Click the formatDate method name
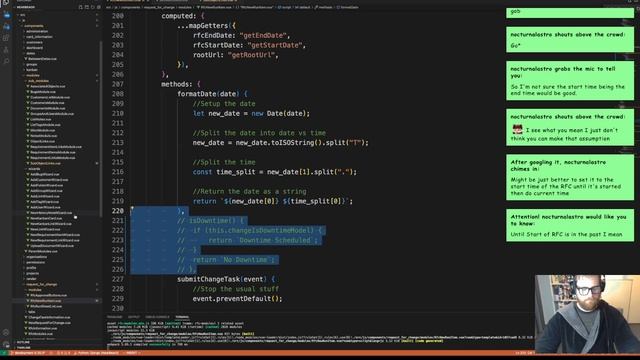Viewport: 640px width, 360px height. coord(197,94)
